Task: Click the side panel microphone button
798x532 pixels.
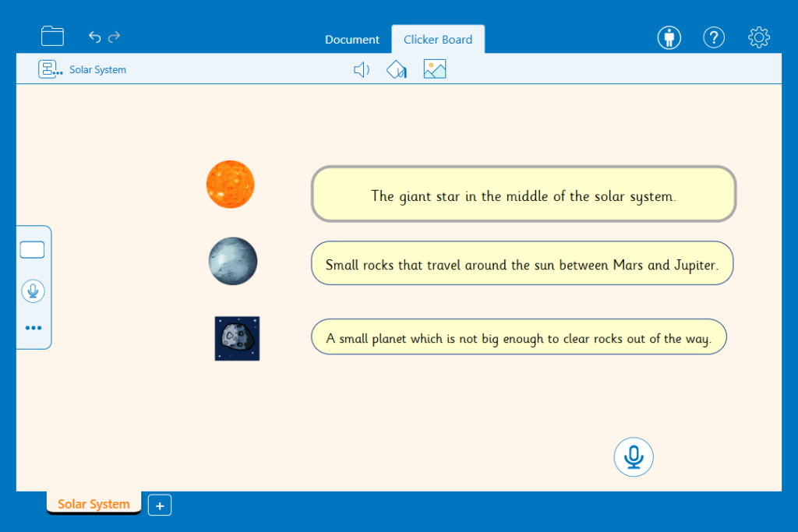Action: tap(33, 291)
